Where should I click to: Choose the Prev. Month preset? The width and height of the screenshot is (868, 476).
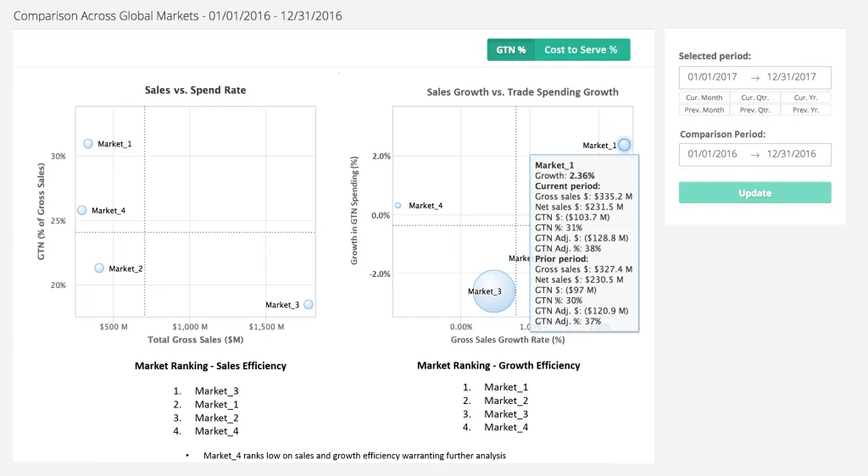[704, 110]
